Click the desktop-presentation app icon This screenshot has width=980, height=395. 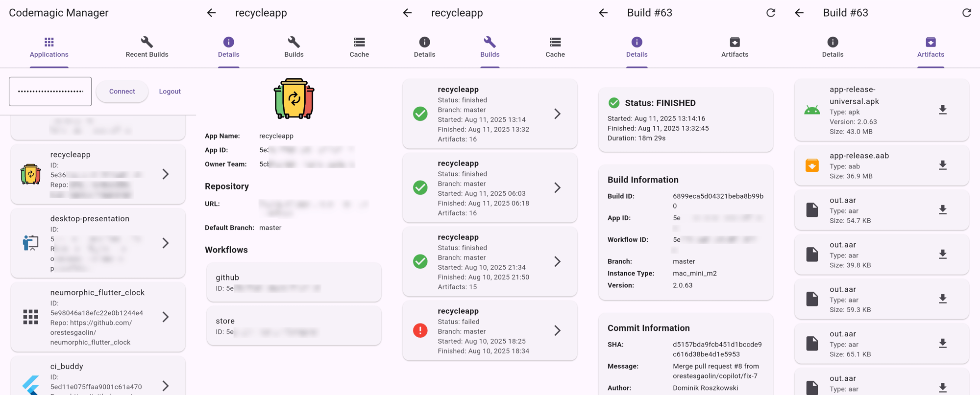tap(30, 243)
